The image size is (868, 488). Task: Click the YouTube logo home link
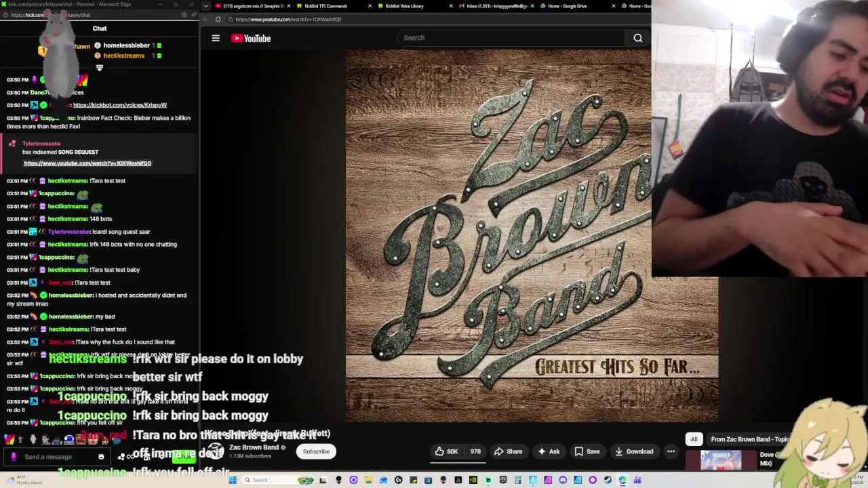click(251, 38)
